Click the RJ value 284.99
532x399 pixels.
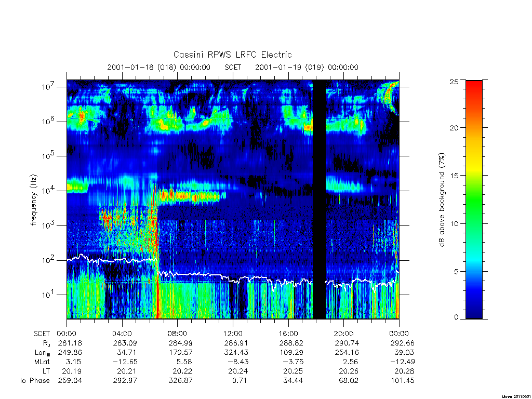point(180,343)
